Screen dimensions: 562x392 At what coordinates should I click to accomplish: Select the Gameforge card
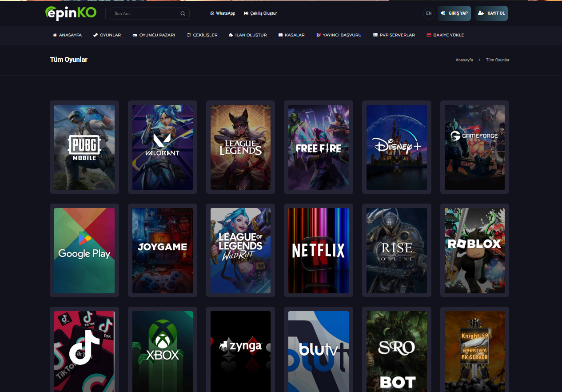[x=475, y=147]
